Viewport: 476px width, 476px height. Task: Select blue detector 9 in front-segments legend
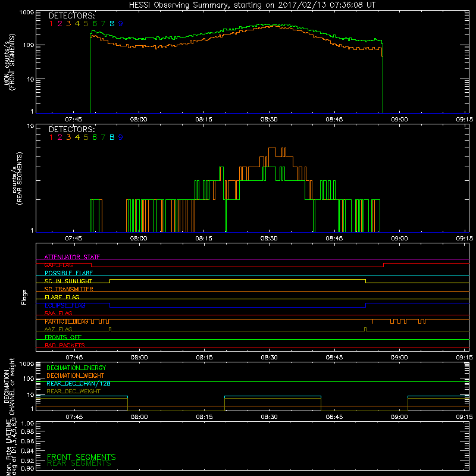[121, 24]
